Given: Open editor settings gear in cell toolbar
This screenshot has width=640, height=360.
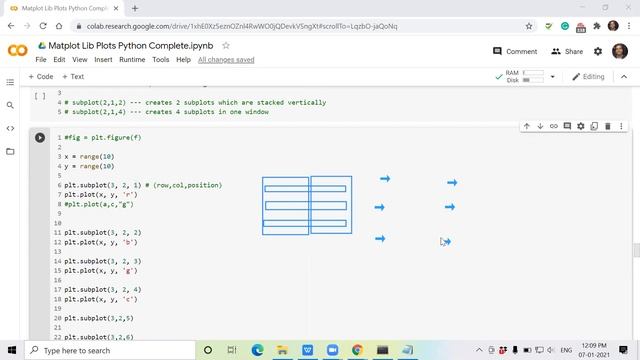Looking at the screenshot, I should tap(580, 126).
